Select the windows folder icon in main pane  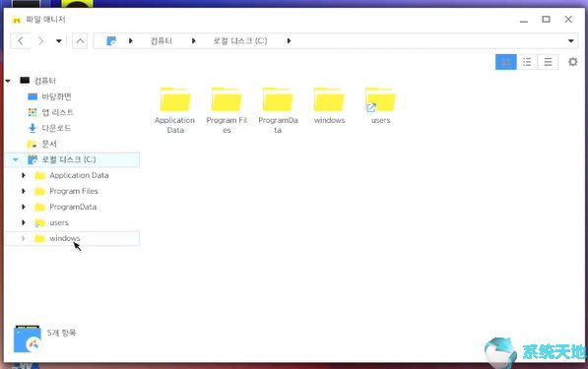click(x=329, y=99)
